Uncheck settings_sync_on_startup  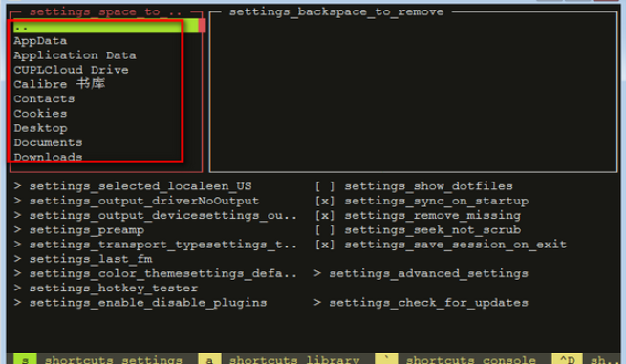325,201
